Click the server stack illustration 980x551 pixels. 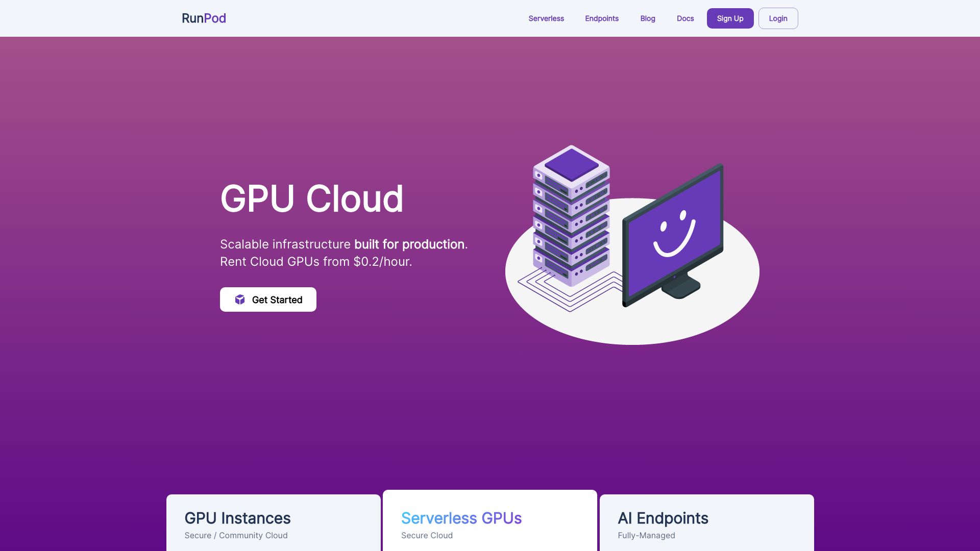(x=571, y=215)
